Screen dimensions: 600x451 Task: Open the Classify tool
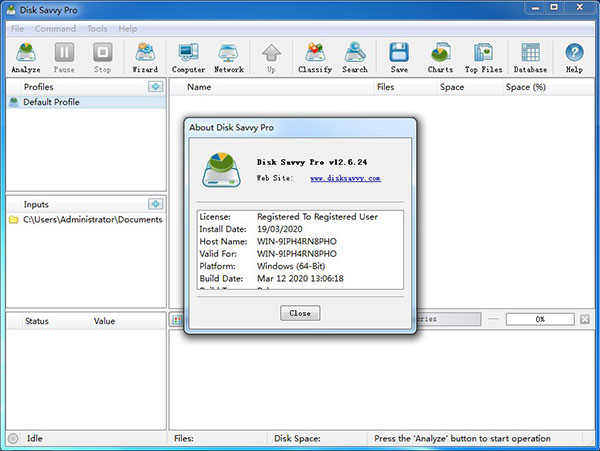pos(315,57)
